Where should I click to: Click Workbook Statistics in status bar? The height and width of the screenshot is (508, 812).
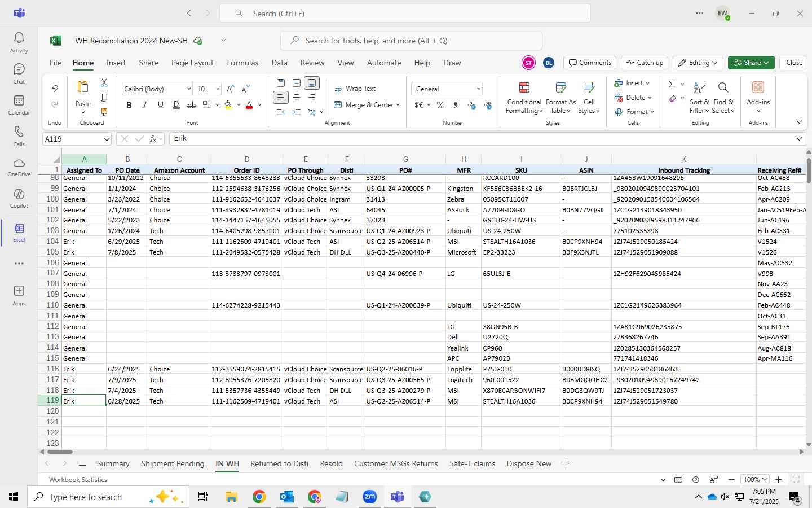pos(78,479)
